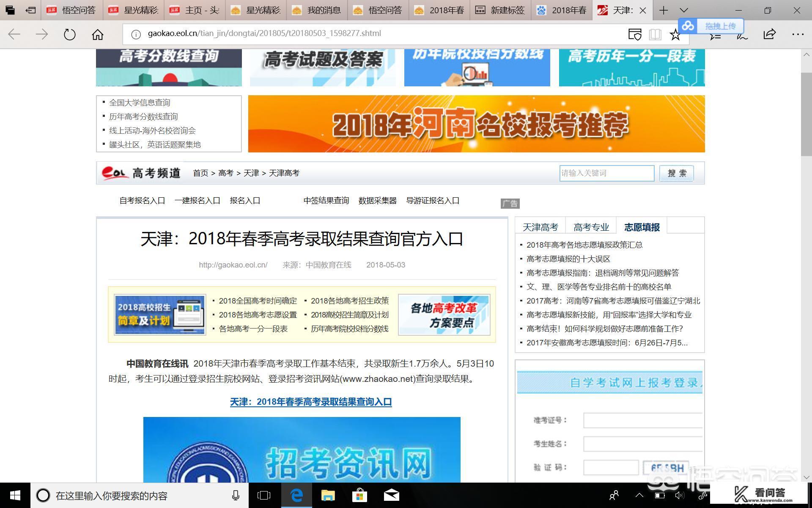Add this page to favorites via star icon
The width and height of the screenshot is (812, 508).
(x=675, y=34)
